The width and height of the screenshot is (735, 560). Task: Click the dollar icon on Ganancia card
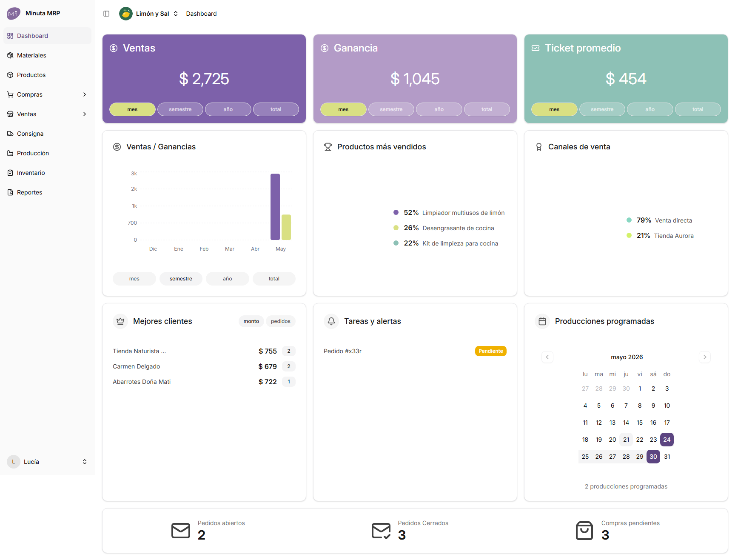(x=325, y=48)
